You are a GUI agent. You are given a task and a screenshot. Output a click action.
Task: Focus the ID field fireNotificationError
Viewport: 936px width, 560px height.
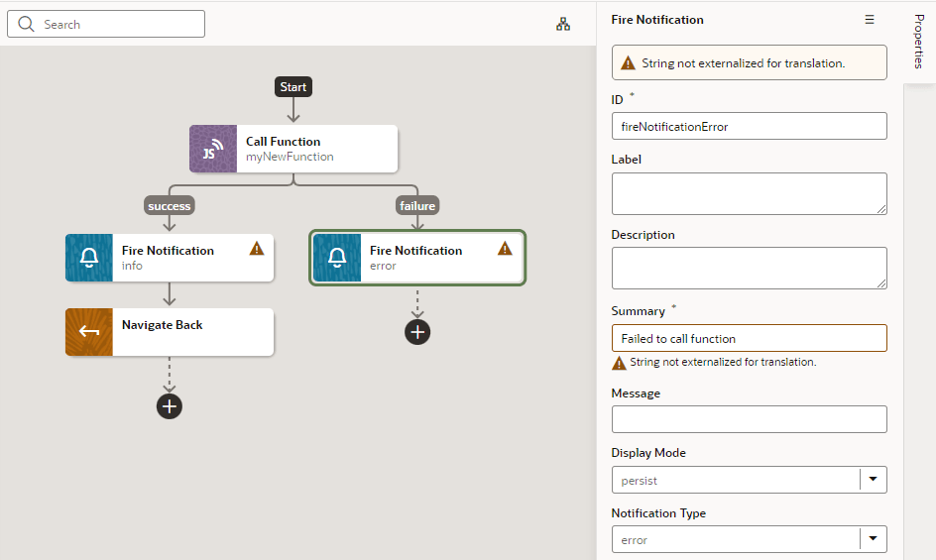(750, 126)
